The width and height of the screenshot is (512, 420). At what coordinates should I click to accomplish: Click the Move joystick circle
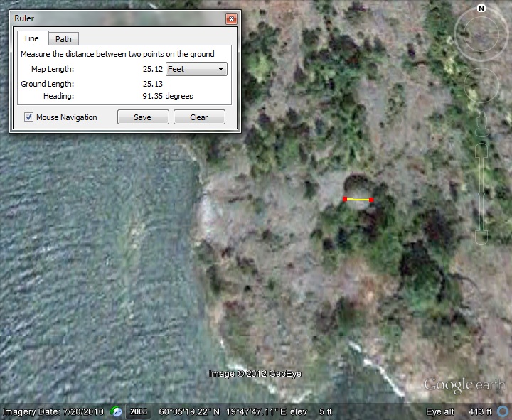point(481,86)
